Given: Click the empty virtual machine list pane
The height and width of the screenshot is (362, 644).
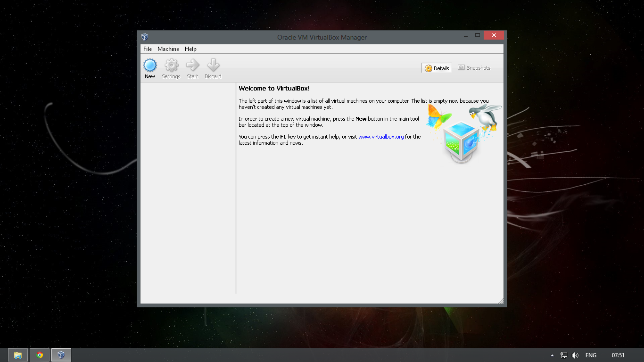Looking at the screenshot, I should tap(187, 189).
